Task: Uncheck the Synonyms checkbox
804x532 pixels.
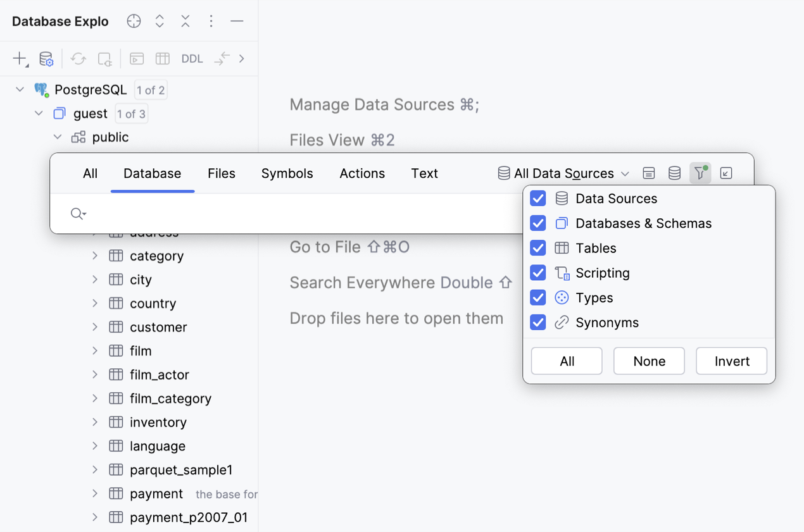Action: click(538, 323)
